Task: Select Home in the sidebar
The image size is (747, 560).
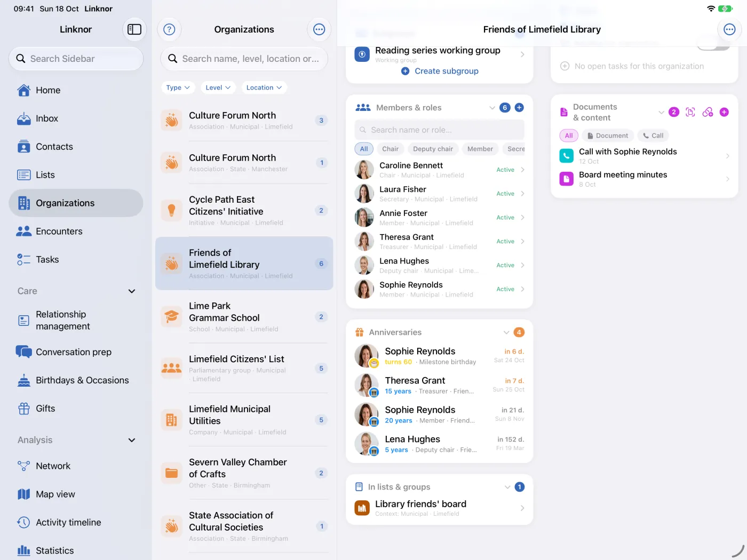Action: 76,90
